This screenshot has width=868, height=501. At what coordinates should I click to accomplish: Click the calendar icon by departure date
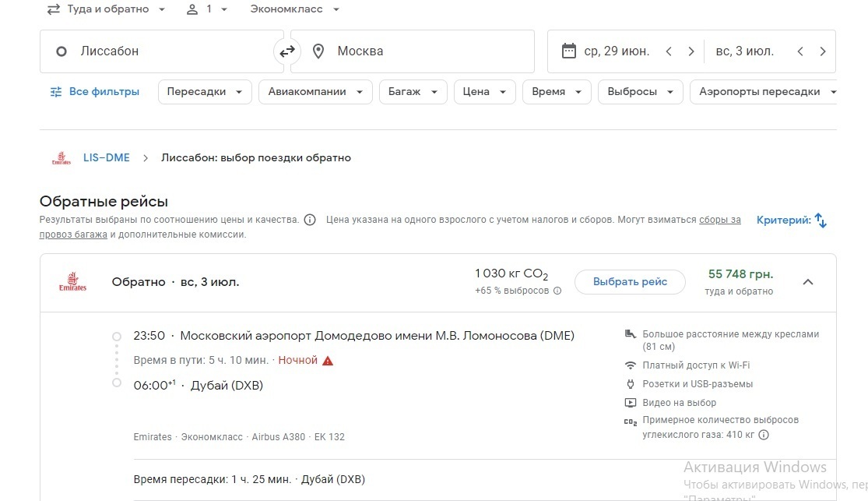pos(568,51)
